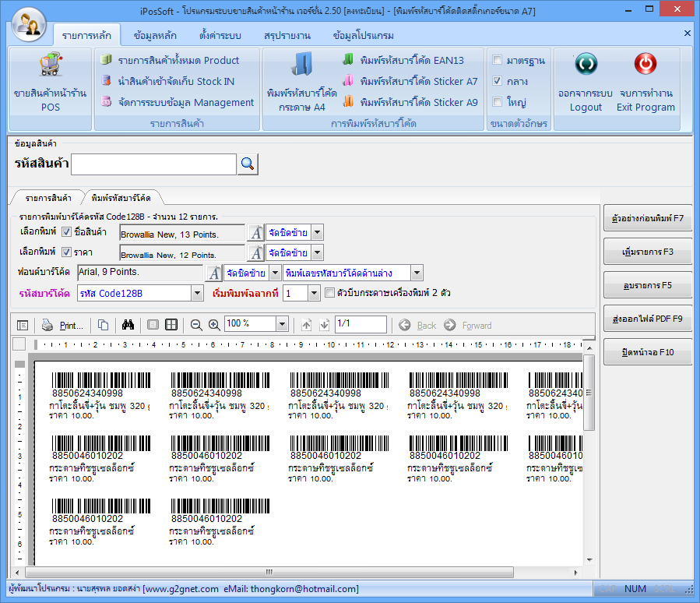Go to next page in preview
This screenshot has height=603, width=700.
(325, 325)
